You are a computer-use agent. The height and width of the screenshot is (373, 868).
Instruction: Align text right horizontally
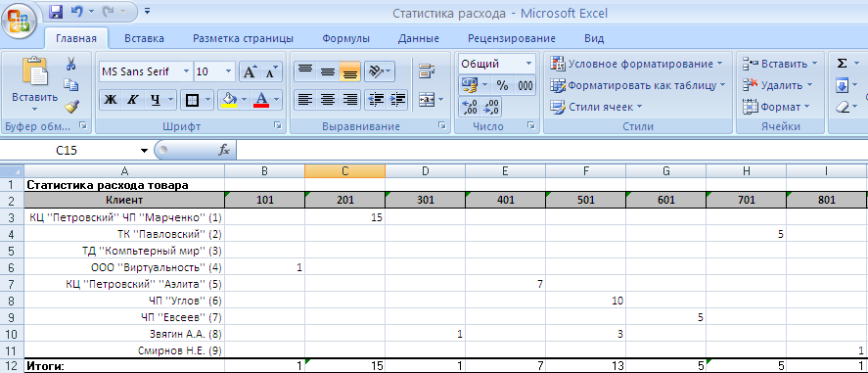tap(350, 100)
